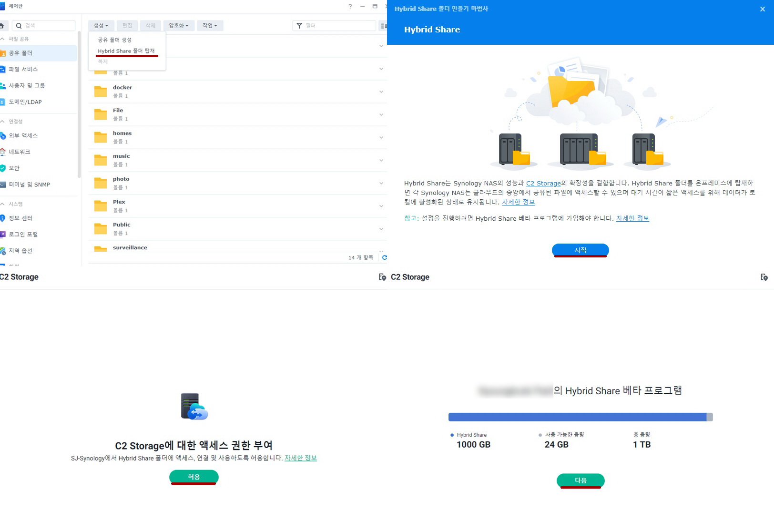Screen dimensions: 774x532
Task: Open control panel help question mark
Action: 350,6
